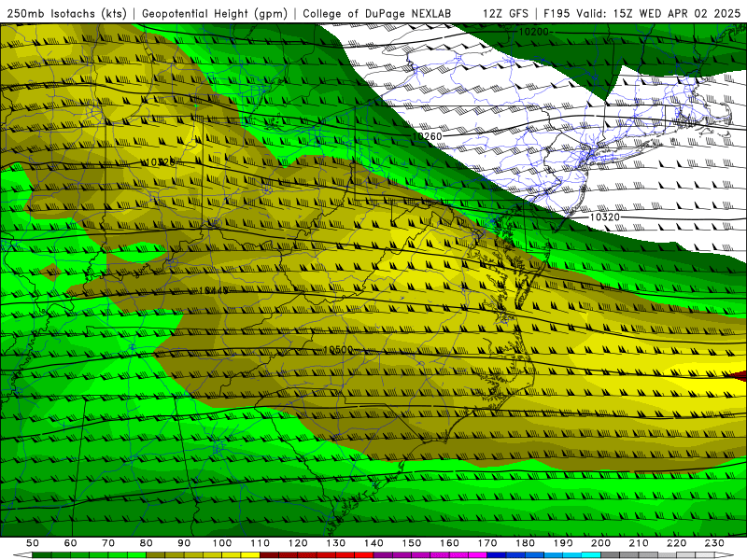Select the dark gray swatch starting at 200
This screenshot has height=560, width=747.
point(611,555)
